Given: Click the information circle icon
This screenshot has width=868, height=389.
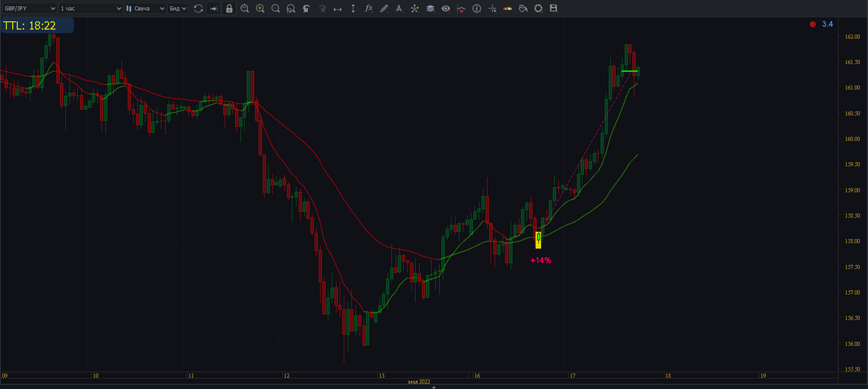Looking at the screenshot, I should point(476,9).
